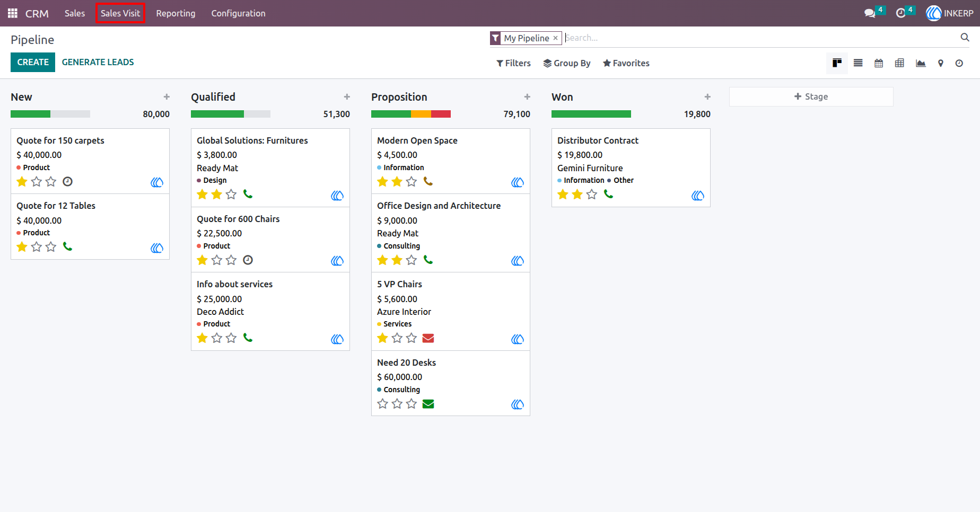Open the Sales Visit menu
Image resolution: width=980 pixels, height=512 pixels.
coord(120,13)
